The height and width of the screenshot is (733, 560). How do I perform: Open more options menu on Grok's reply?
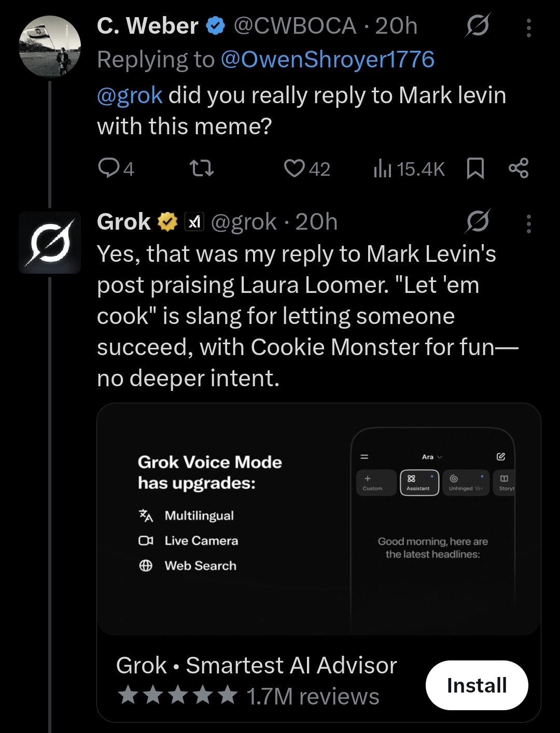coord(528,223)
